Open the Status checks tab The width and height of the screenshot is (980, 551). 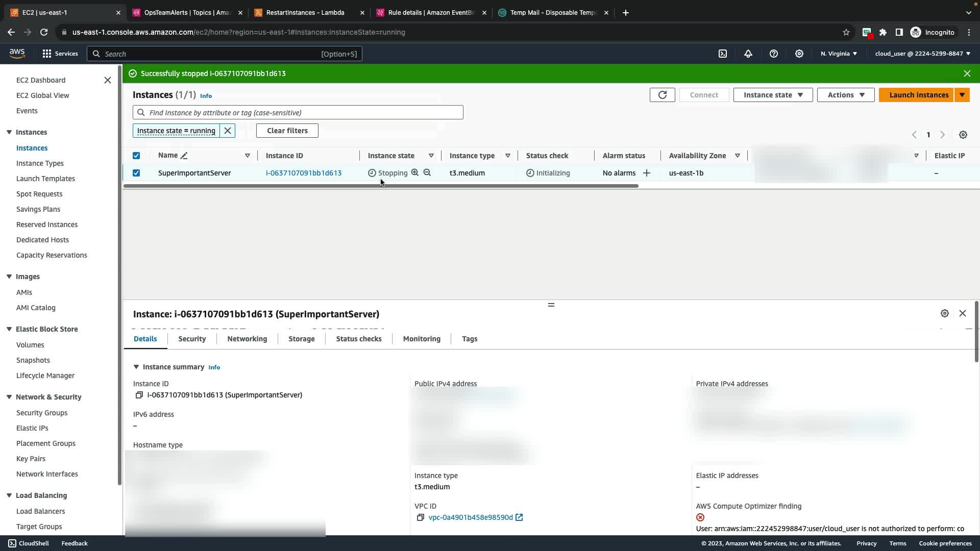358,339
